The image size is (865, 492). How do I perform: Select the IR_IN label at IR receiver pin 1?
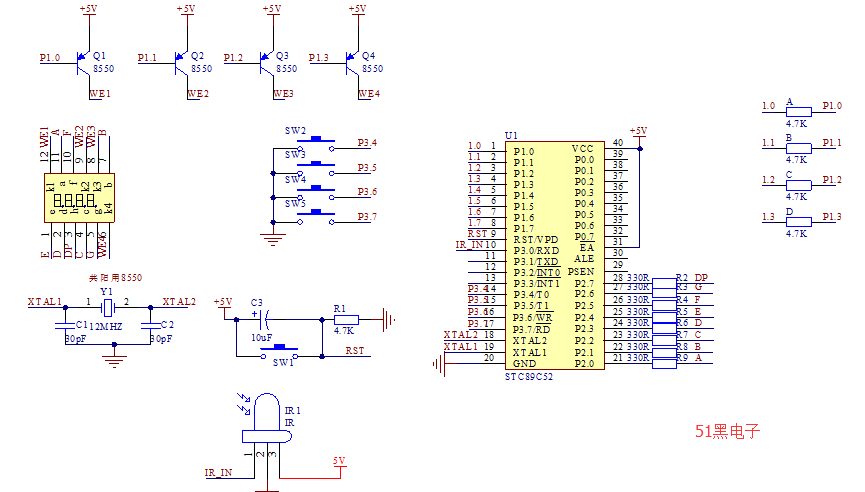(x=218, y=473)
